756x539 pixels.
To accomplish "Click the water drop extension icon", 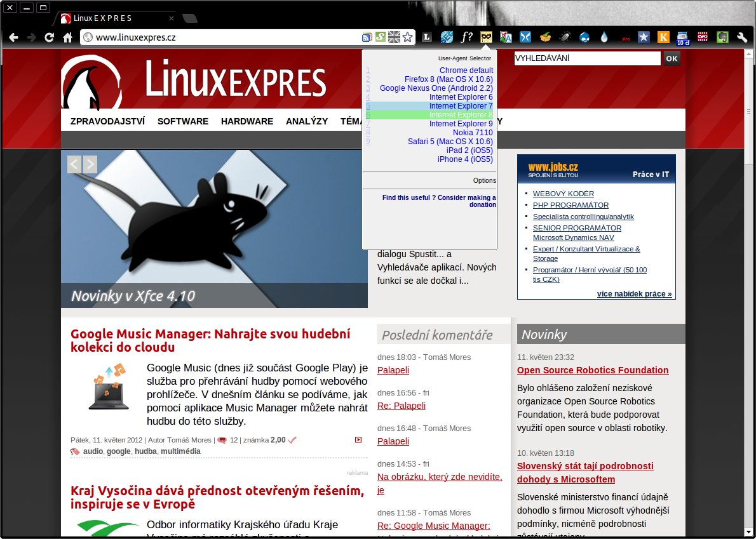I will (x=604, y=37).
